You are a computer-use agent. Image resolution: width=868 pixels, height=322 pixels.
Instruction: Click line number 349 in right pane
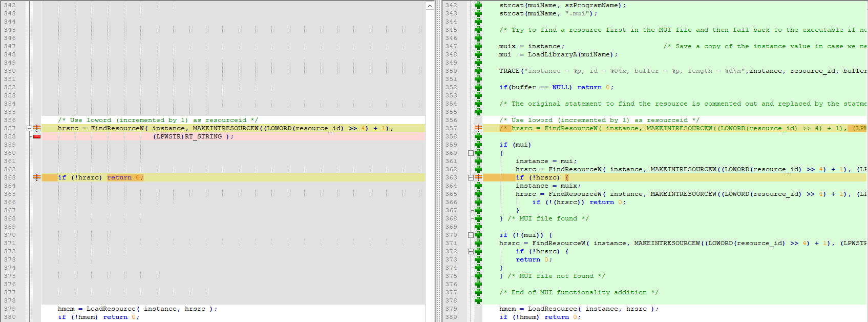point(451,63)
